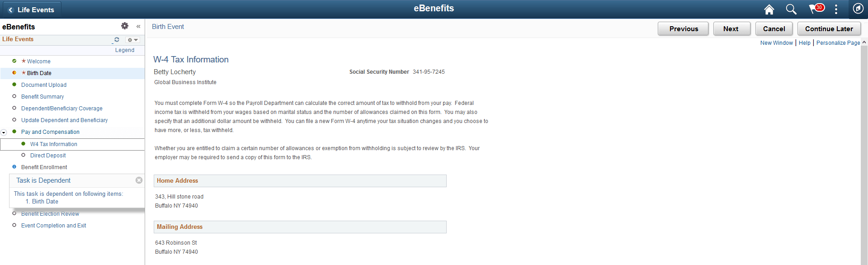Refresh the Life Events list
The width and height of the screenshot is (868, 265).
117,40
